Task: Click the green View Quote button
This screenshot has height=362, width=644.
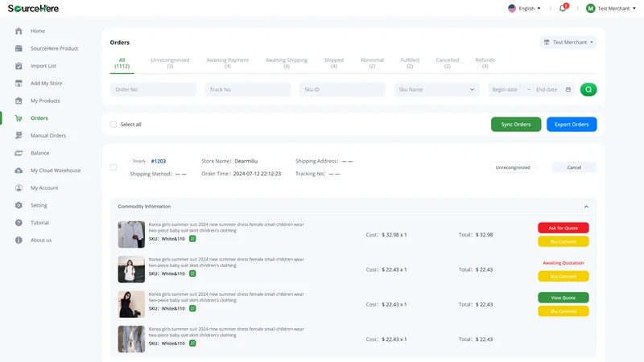Action: coord(563,298)
